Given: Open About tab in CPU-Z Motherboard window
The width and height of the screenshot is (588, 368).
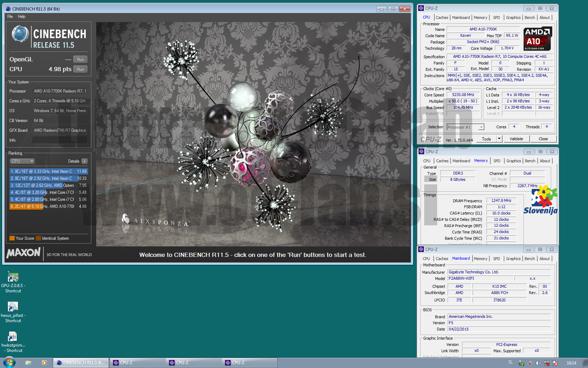Looking at the screenshot, I should point(545,259).
